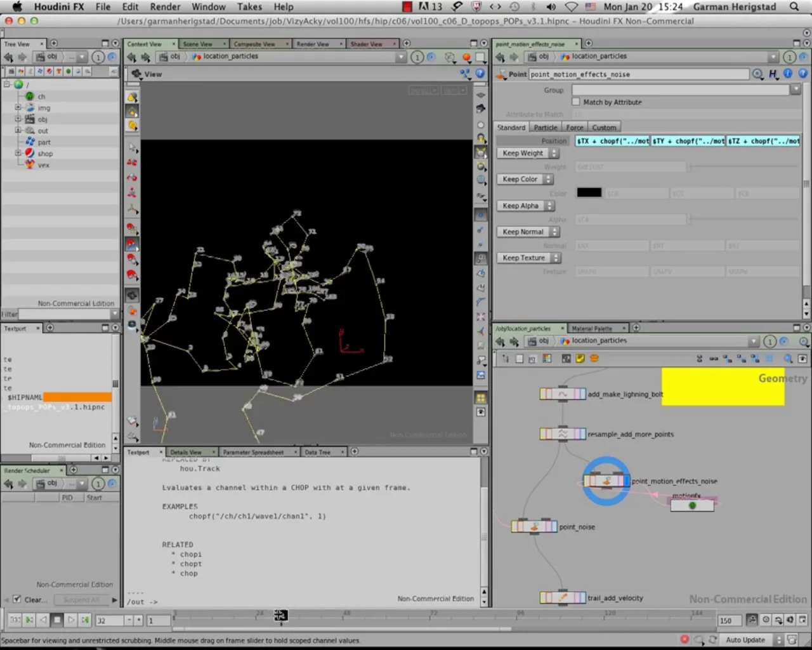Open the Keep Color dropdown
Viewport: 812px width, 650px height.
(x=527, y=180)
